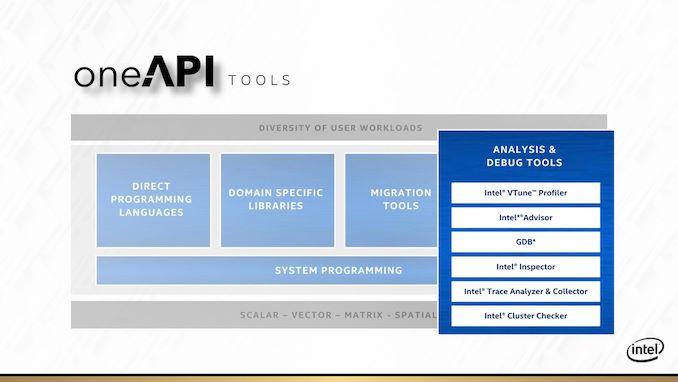Click the Diversity of User Workloads bar
The image size is (678, 382).
coord(339,128)
